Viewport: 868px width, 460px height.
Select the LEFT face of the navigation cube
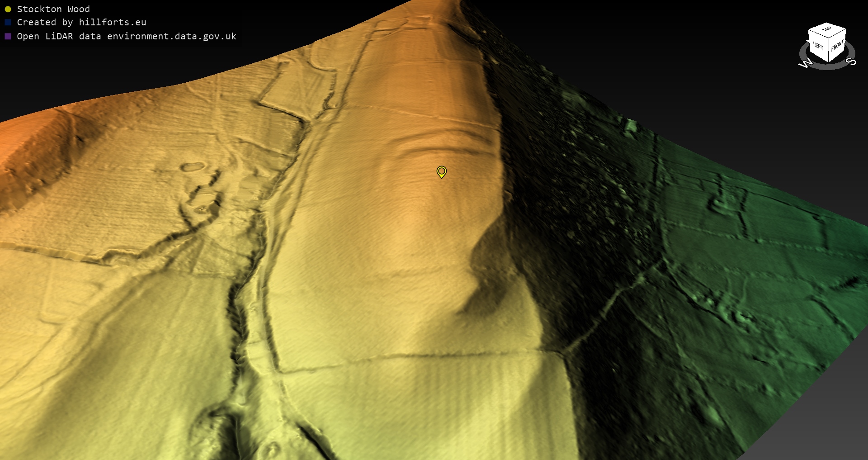click(x=818, y=46)
